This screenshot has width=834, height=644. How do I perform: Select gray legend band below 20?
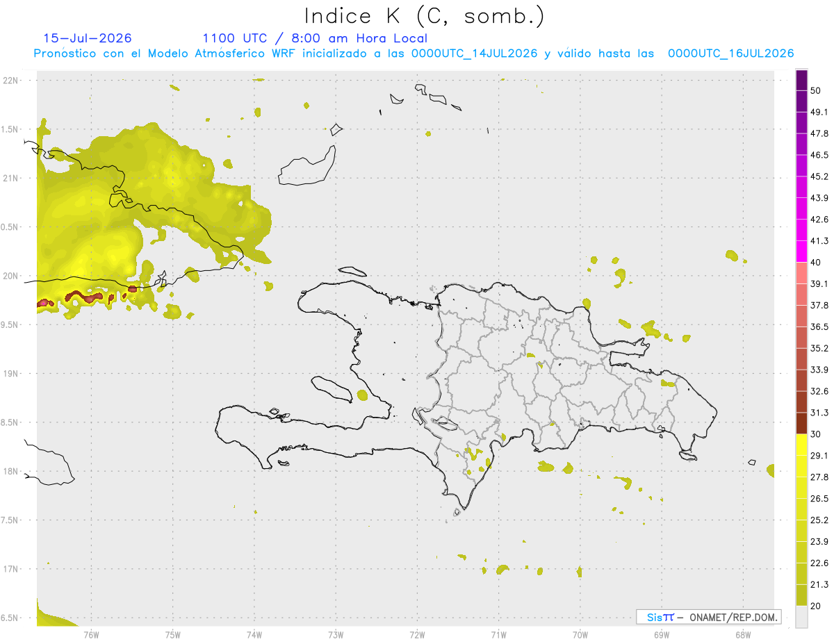[x=801, y=616]
